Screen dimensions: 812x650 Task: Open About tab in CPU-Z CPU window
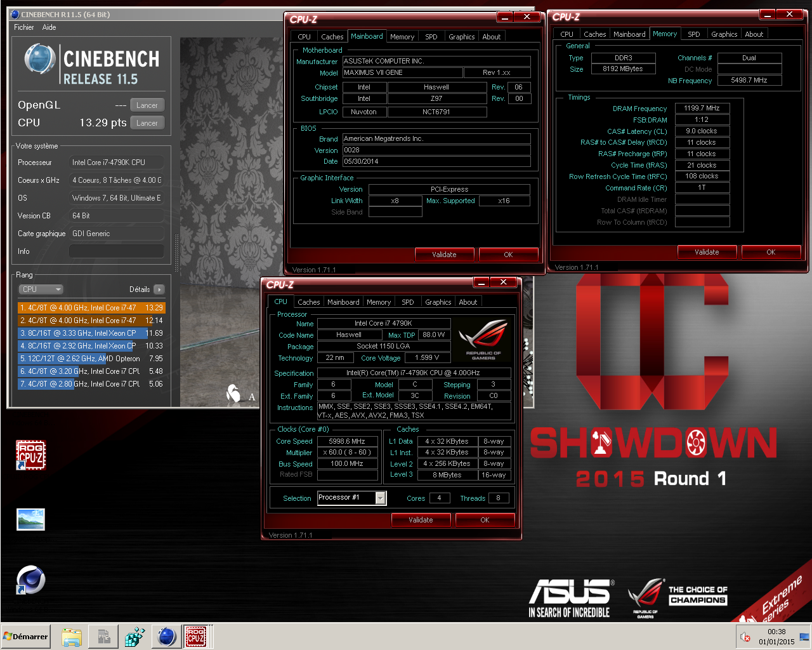(468, 302)
